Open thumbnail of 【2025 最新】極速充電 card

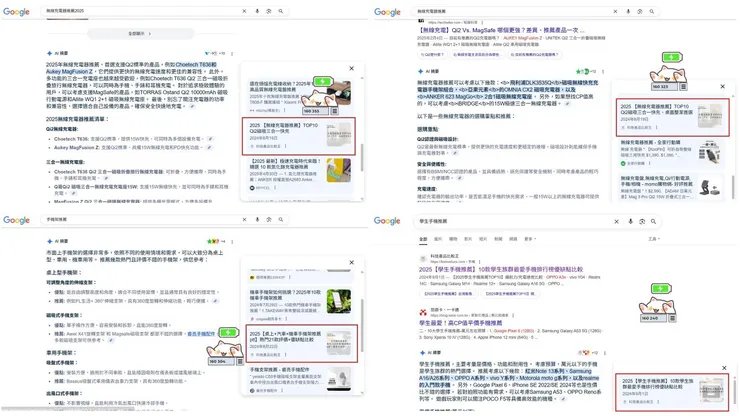click(338, 170)
